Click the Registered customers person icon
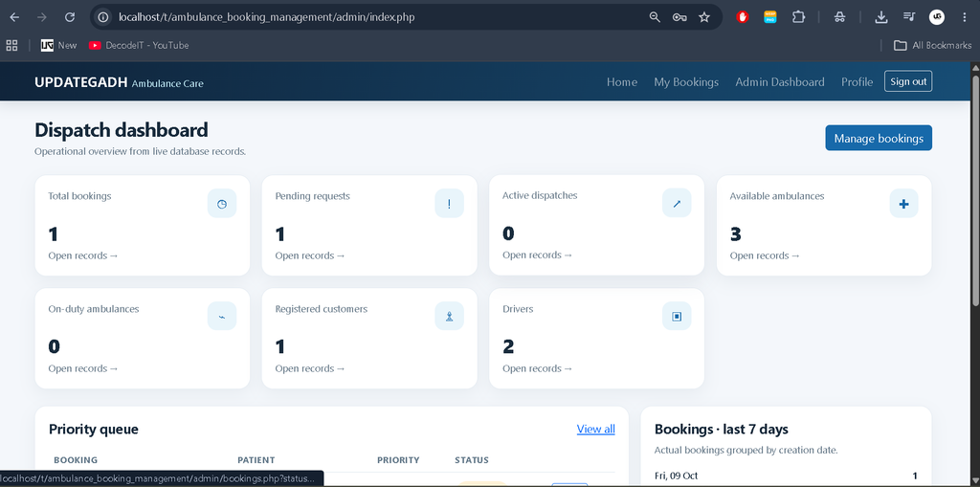 coord(450,317)
